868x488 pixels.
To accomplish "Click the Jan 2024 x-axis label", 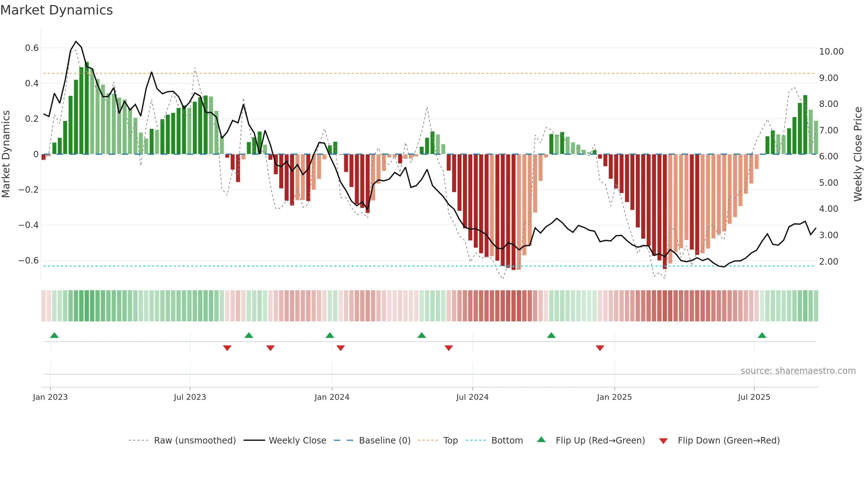I will 332,397.
